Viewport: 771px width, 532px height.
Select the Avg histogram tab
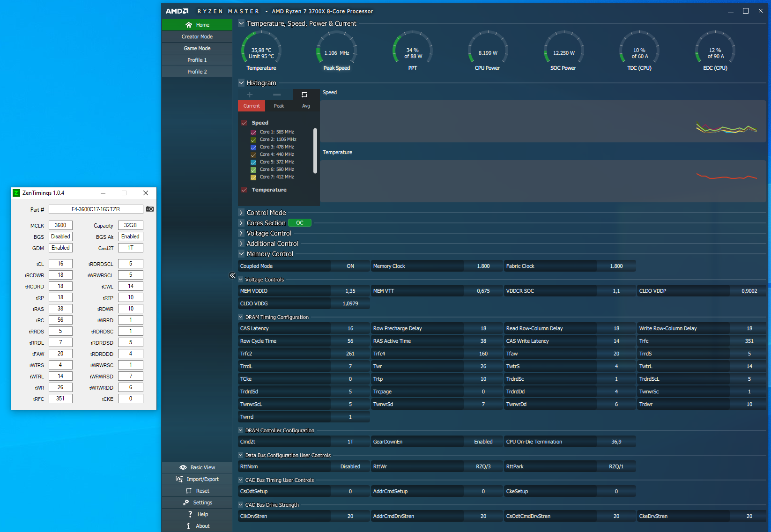(x=306, y=106)
